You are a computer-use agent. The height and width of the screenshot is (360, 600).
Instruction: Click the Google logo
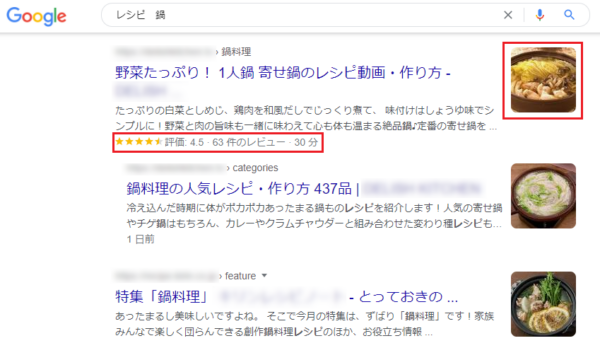tap(36, 16)
